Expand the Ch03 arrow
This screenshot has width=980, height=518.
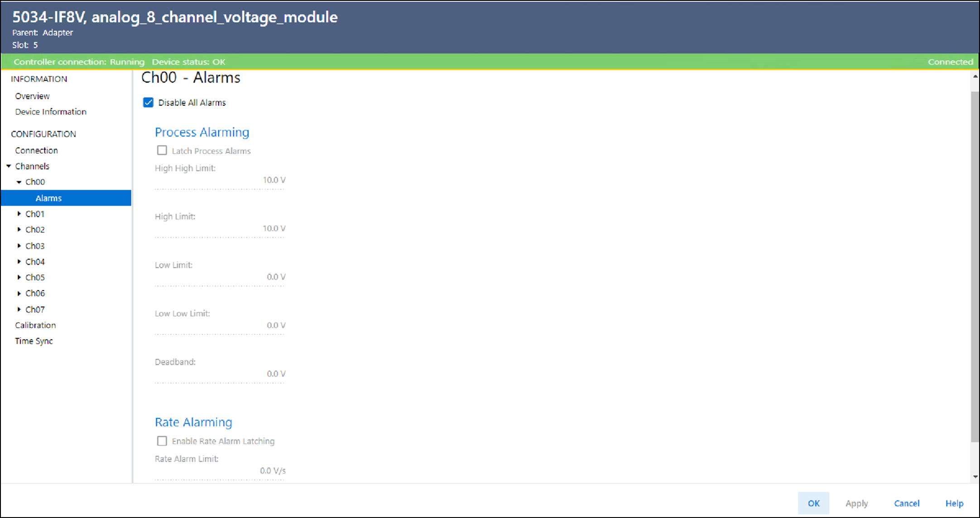point(19,246)
